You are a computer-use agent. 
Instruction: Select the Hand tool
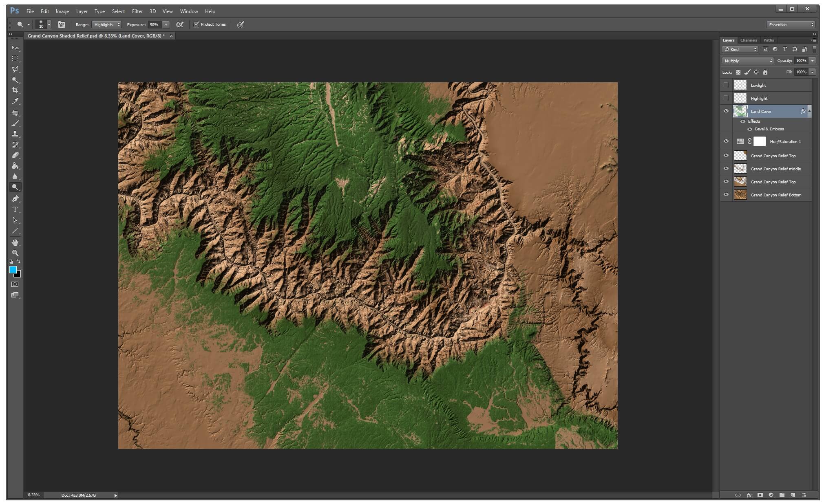(15, 242)
